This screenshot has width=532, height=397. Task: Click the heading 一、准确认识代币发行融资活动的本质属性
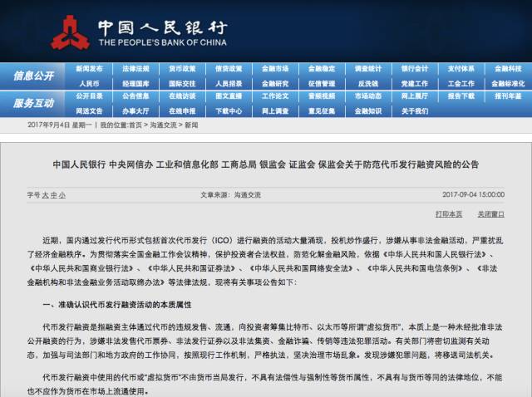click(x=117, y=305)
